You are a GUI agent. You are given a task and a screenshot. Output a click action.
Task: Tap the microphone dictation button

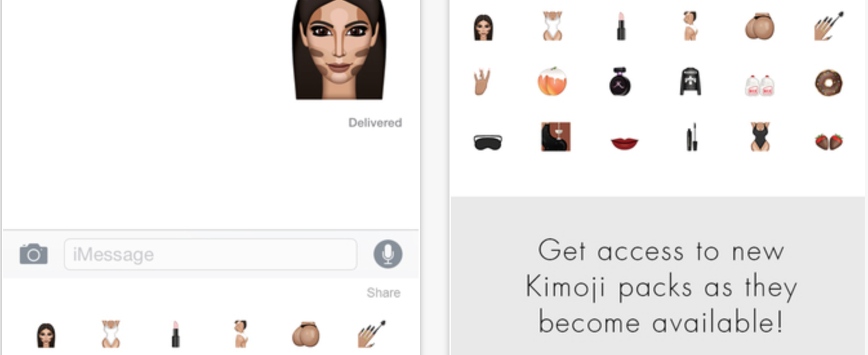pos(388,254)
